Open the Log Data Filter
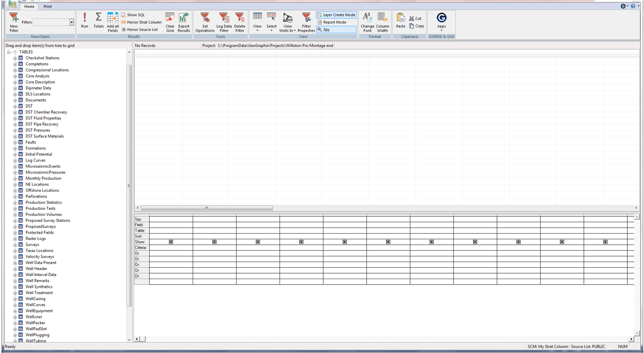This screenshot has width=644, height=353. click(224, 22)
